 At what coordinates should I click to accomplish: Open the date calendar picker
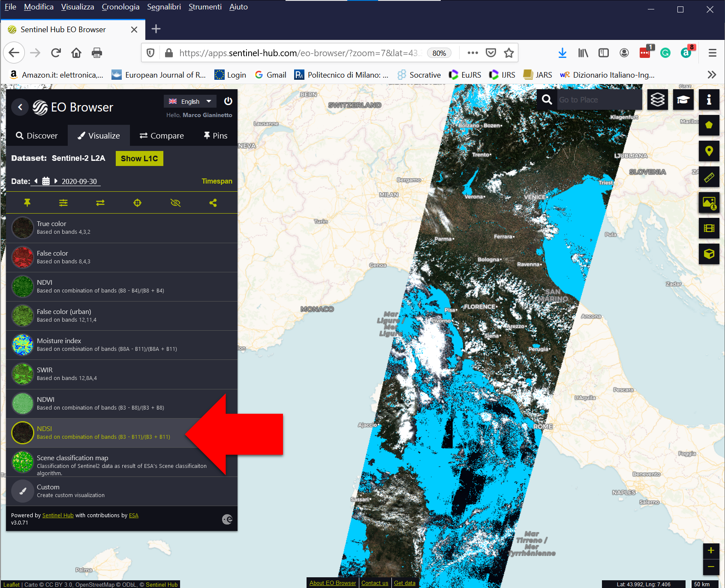pos(46,181)
